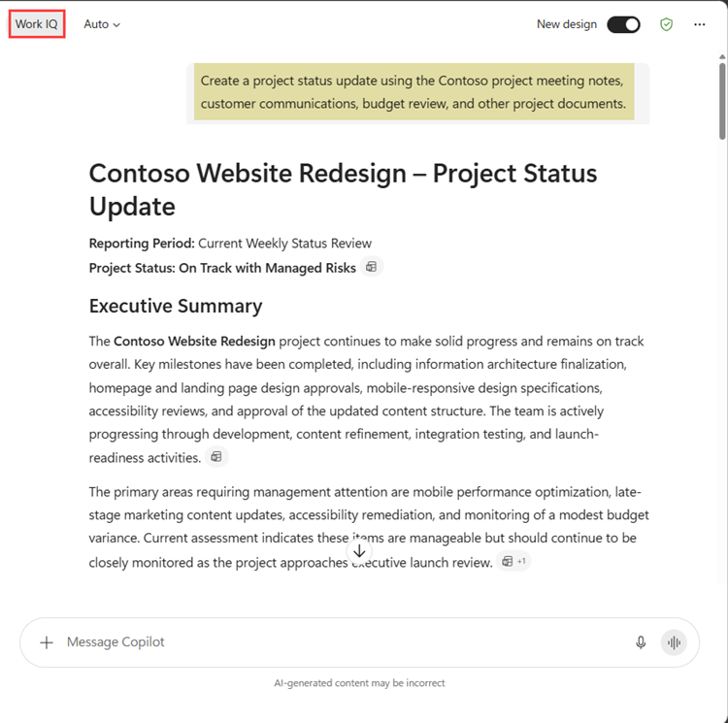The width and height of the screenshot is (728, 723).
Task: Click the bold Contoso Website Redesign in the summary paragraph
Action: [x=194, y=341]
